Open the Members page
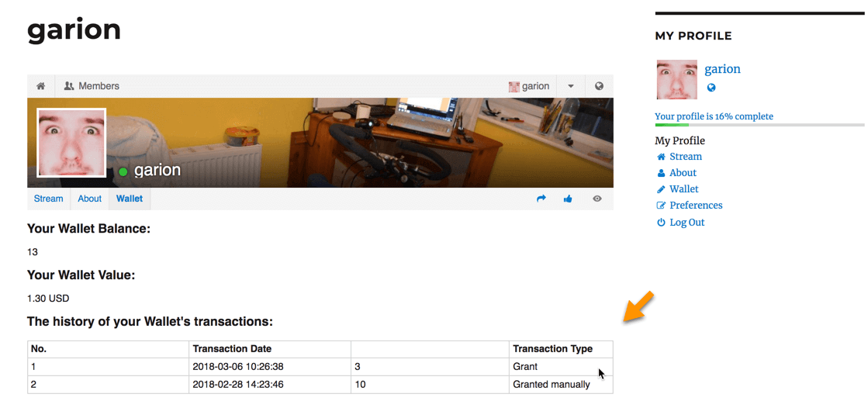Image resolution: width=868 pixels, height=408 pixels. (x=92, y=86)
